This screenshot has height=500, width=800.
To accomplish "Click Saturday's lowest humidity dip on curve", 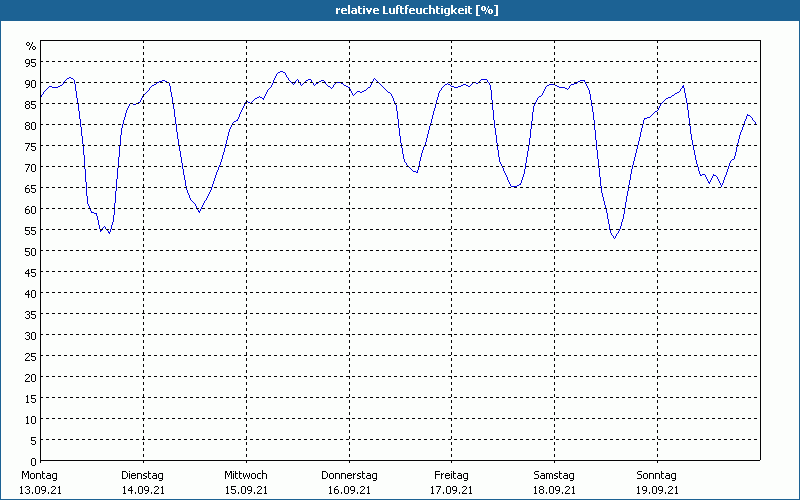I will [615, 238].
